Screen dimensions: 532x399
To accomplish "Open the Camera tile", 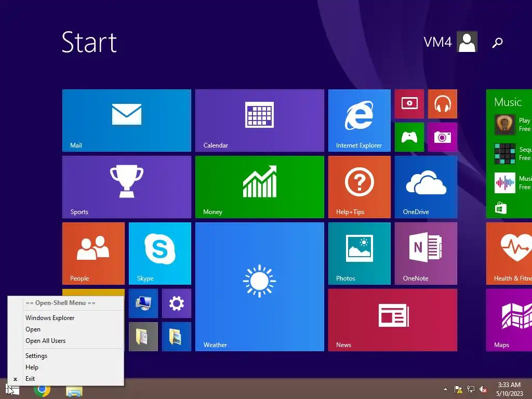I will (443, 137).
